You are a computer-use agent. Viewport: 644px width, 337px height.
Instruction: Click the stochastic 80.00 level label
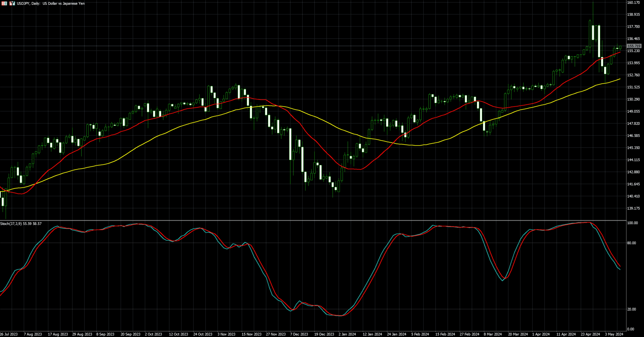coord(631,243)
